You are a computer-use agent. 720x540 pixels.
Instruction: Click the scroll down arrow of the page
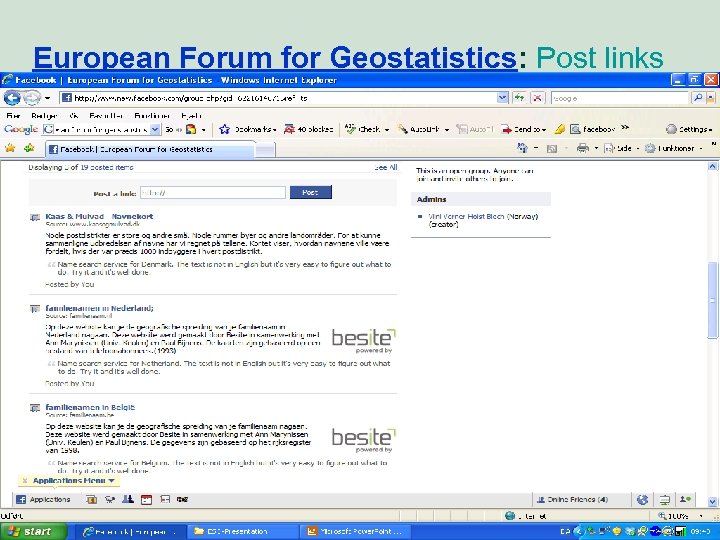712,501
